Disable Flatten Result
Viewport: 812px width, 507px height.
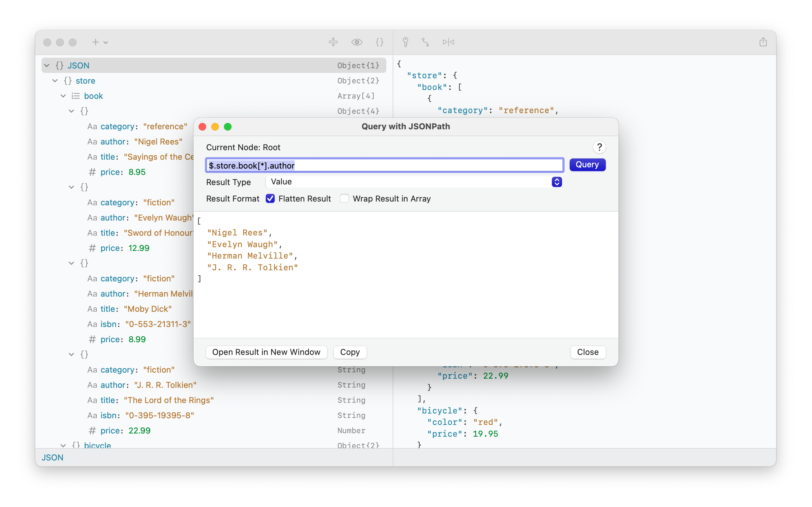[x=271, y=198]
